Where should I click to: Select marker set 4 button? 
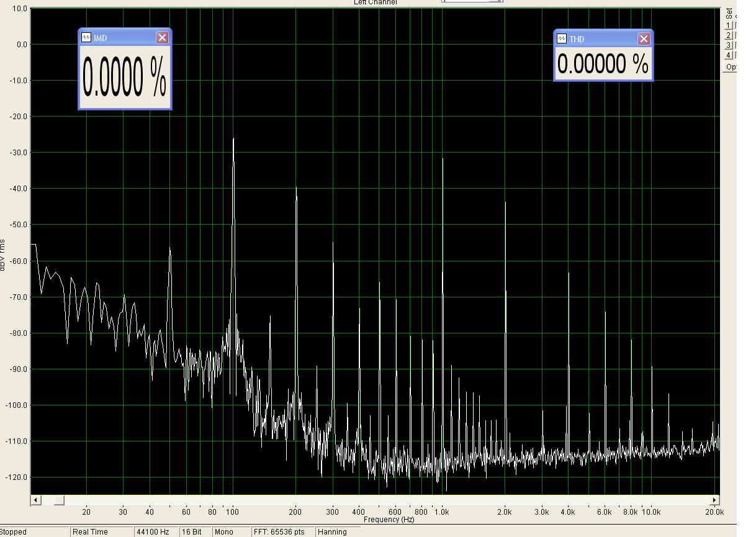[x=729, y=55]
